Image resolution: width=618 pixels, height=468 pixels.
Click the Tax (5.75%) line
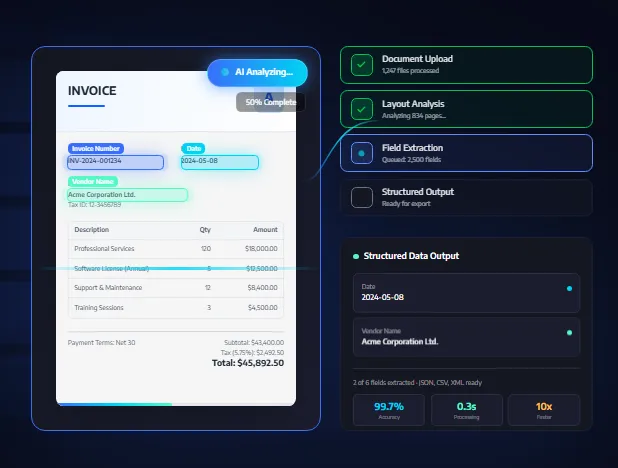pyautogui.click(x=252, y=352)
